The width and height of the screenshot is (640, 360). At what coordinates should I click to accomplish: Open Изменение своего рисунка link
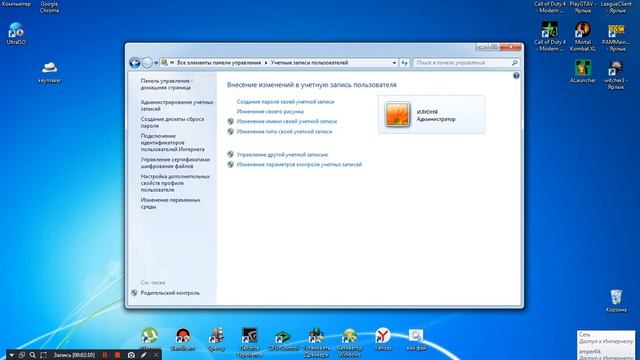pos(270,111)
